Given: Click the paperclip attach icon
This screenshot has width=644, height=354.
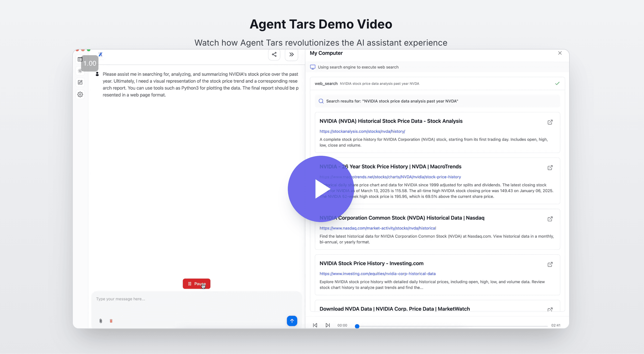Looking at the screenshot, I should 101,321.
